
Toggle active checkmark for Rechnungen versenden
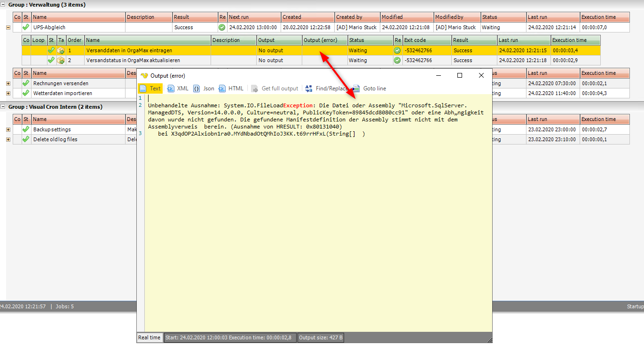click(26, 83)
